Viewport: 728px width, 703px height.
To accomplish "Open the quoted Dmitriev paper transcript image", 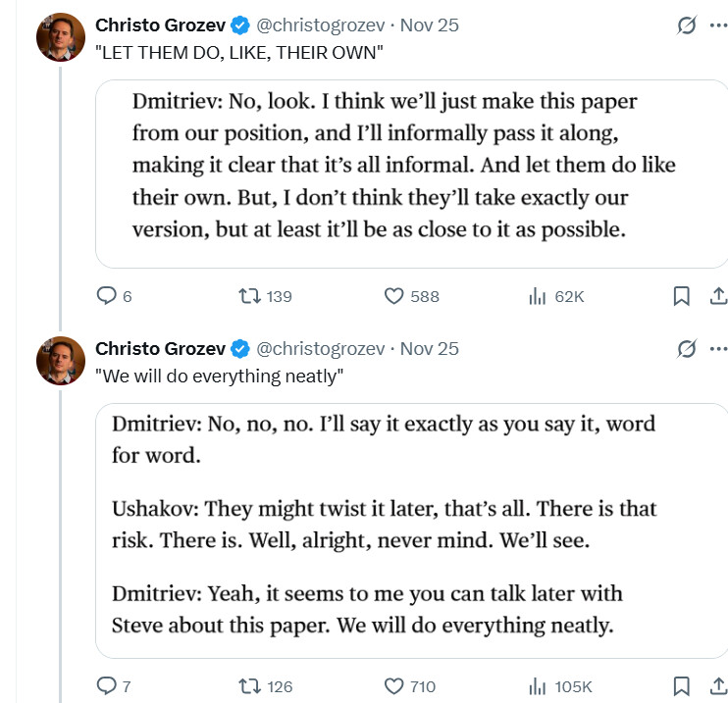I will pyautogui.click(x=411, y=173).
